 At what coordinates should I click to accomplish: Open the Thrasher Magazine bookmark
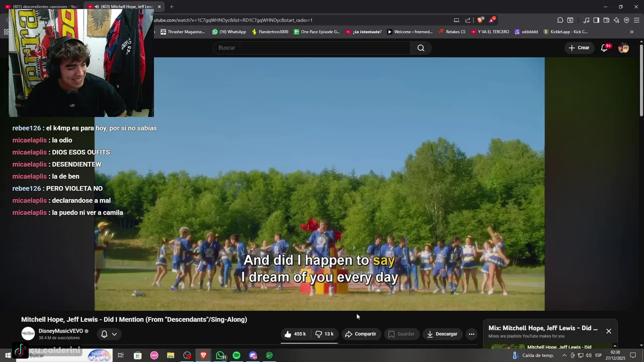183,32
